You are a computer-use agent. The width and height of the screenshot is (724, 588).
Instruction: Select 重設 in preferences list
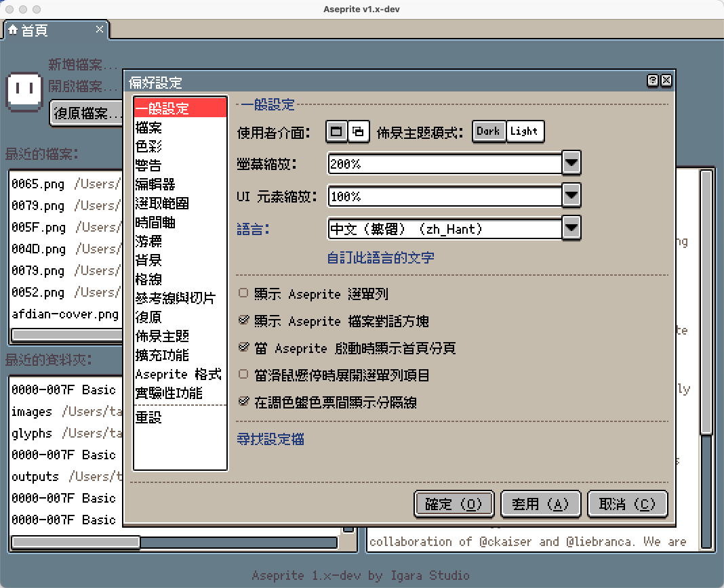tap(180, 417)
